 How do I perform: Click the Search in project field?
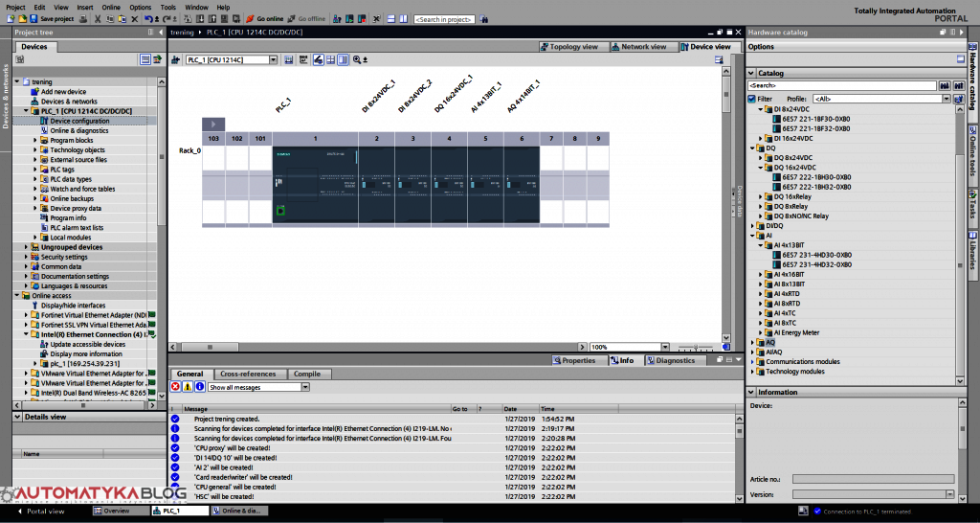point(444,19)
